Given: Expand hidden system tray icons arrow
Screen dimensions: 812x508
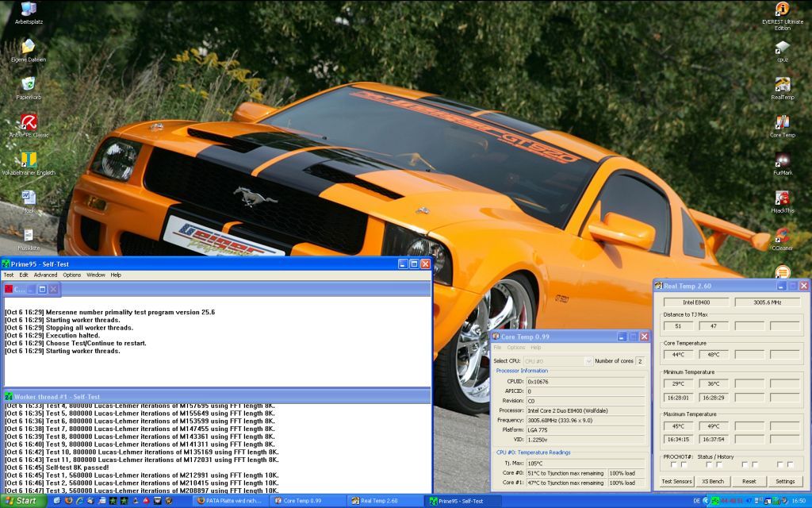Looking at the screenshot, I should coord(705,501).
